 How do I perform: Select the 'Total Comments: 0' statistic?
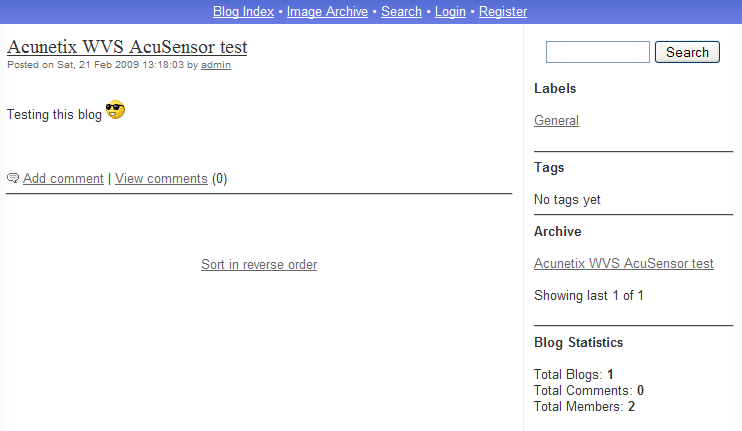(x=589, y=391)
